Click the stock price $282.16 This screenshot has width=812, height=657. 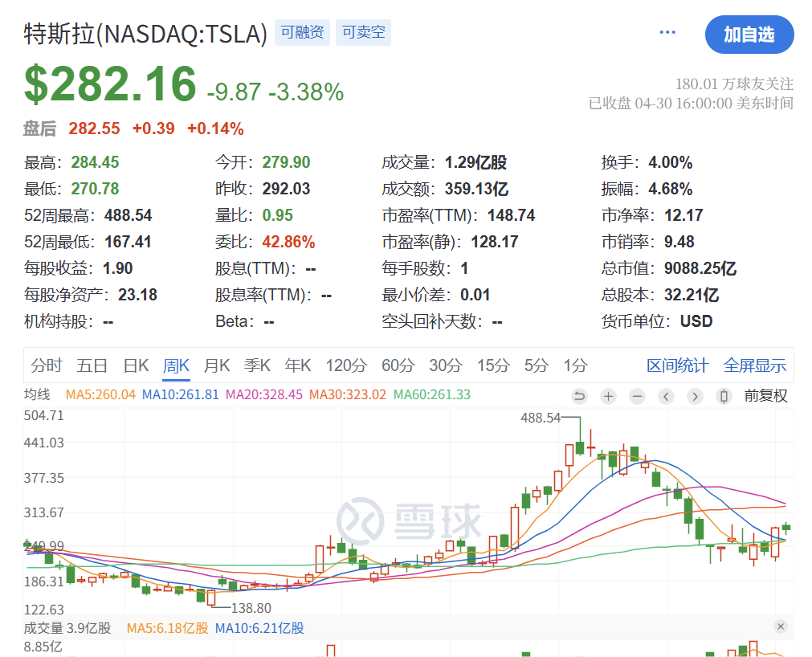(x=110, y=84)
